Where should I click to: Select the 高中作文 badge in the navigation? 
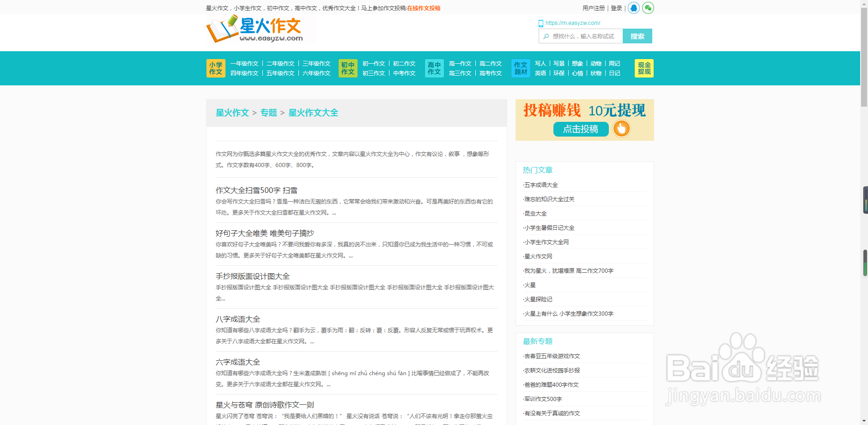[x=434, y=68]
